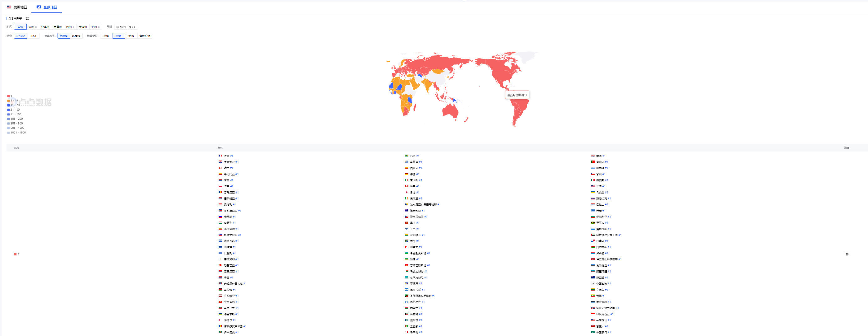The width and height of the screenshot is (868, 336).
Task: Open the #1 link beside 保加利亚
Action: [x=609, y=217]
